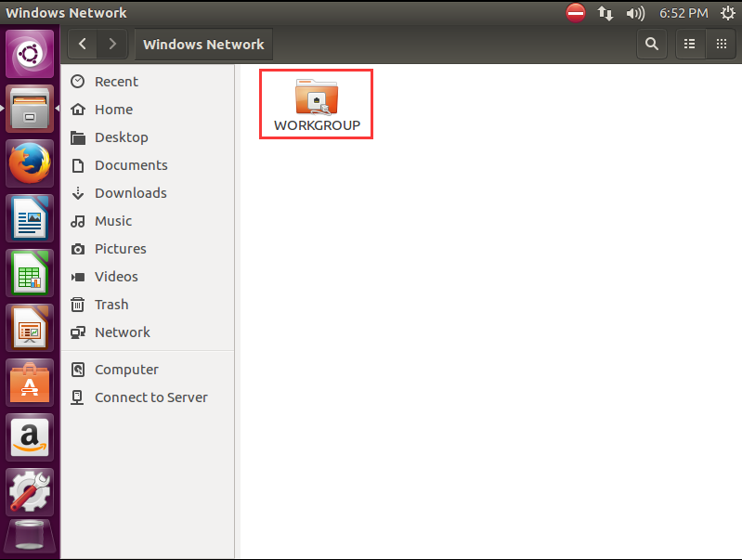
Task: Open the Amazon launcher icon
Action: (30, 437)
